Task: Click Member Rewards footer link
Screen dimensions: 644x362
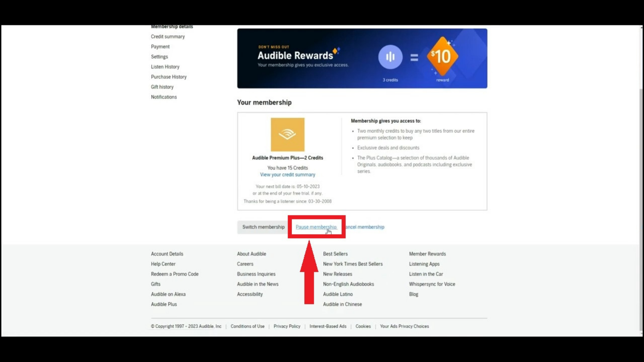Action: [x=427, y=254]
